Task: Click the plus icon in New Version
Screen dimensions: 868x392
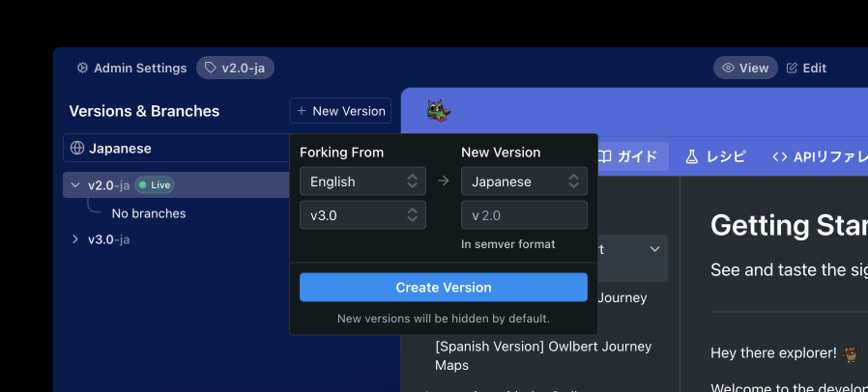Action: [x=302, y=111]
